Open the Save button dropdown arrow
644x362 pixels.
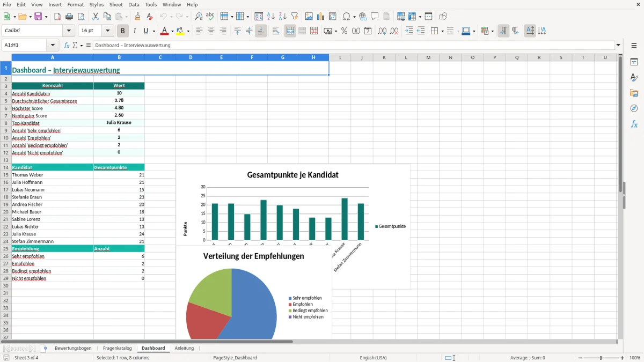coord(46,17)
